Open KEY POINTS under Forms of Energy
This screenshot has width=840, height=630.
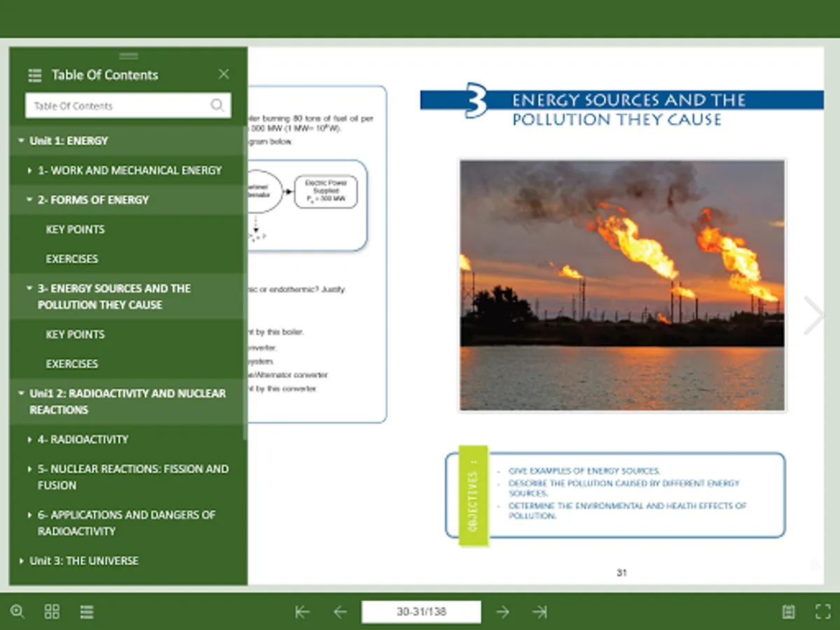point(75,229)
